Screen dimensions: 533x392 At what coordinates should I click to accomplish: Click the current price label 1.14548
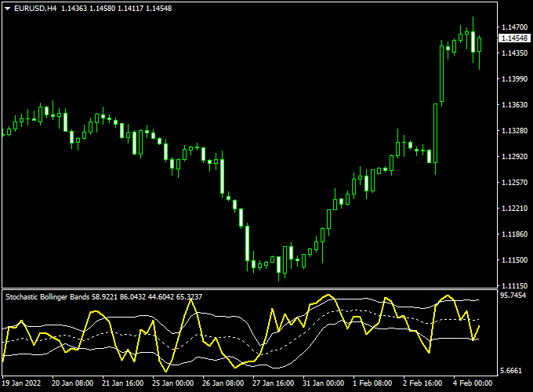tap(514, 38)
